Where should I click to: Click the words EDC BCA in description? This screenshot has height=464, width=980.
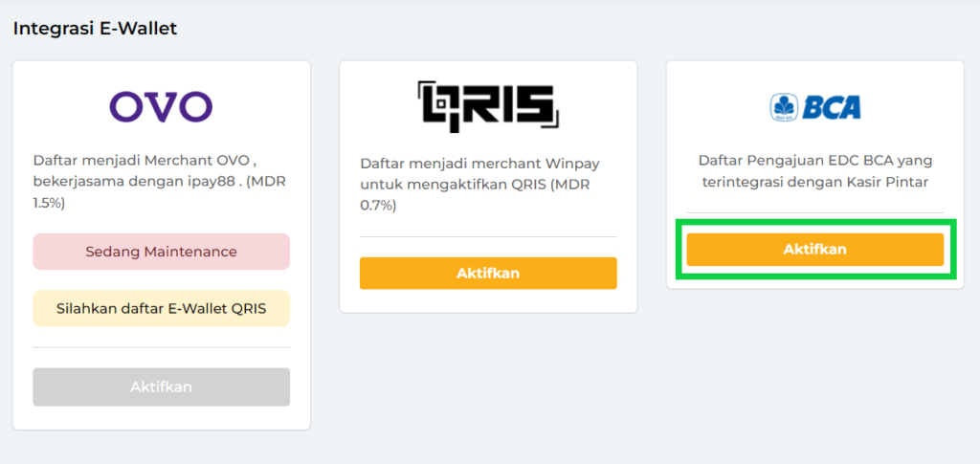pyautogui.click(x=854, y=160)
